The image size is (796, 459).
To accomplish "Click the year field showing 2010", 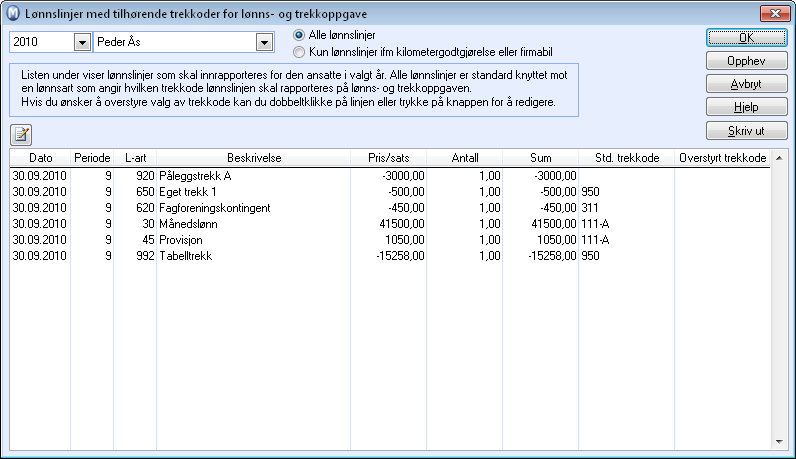I will pos(42,42).
